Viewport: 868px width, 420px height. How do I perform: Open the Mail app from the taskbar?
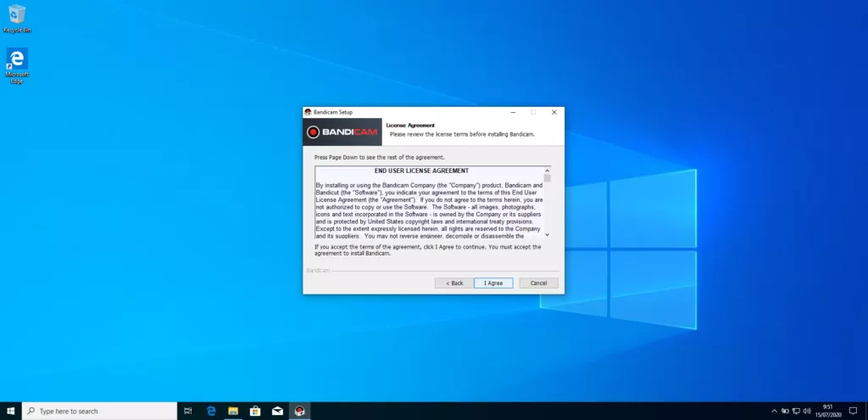tap(277, 411)
